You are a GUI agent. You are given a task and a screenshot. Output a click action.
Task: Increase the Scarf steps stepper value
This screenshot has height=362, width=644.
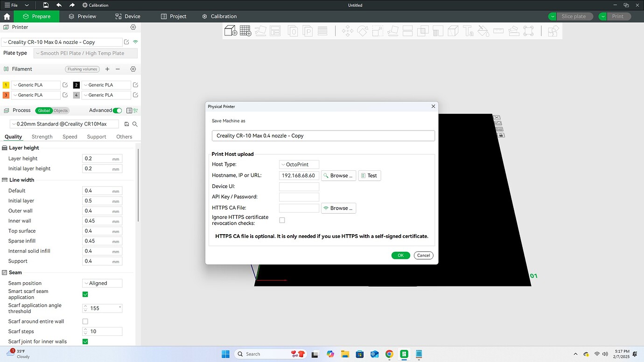pyautogui.click(x=85, y=329)
